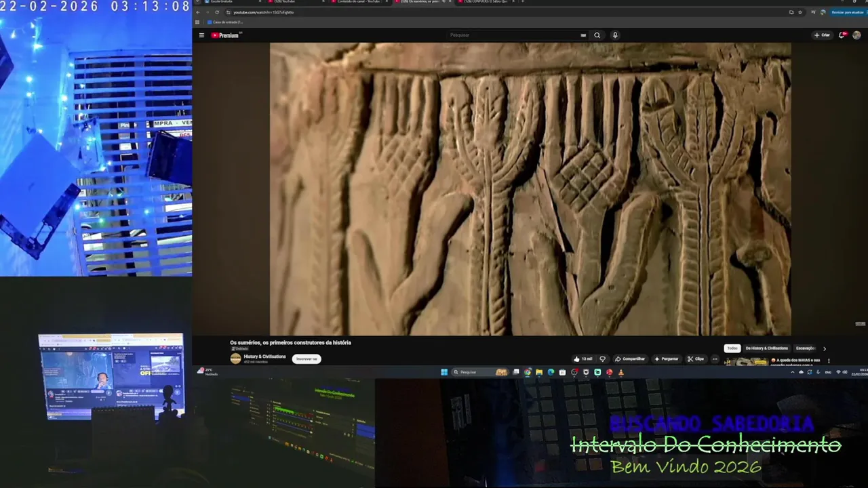Click the Clipe scissors button
The height and width of the screenshot is (488, 868).
pyautogui.click(x=696, y=359)
